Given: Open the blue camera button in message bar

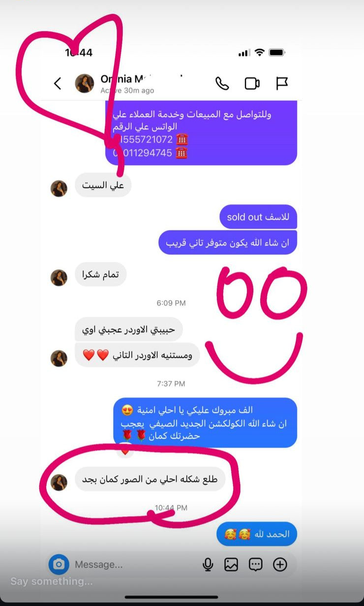Looking at the screenshot, I should [59, 564].
